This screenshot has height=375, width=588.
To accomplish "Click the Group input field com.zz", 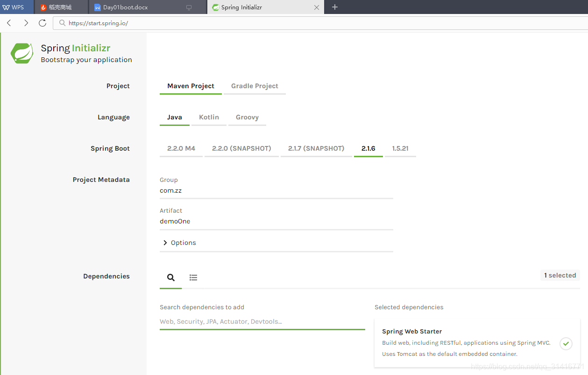I will point(276,191).
